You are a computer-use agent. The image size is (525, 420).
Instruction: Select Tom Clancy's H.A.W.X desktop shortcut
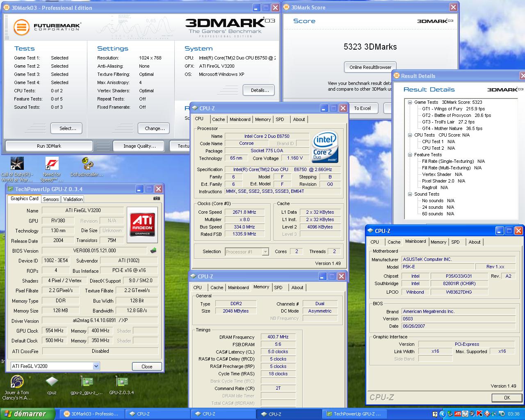point(17,388)
